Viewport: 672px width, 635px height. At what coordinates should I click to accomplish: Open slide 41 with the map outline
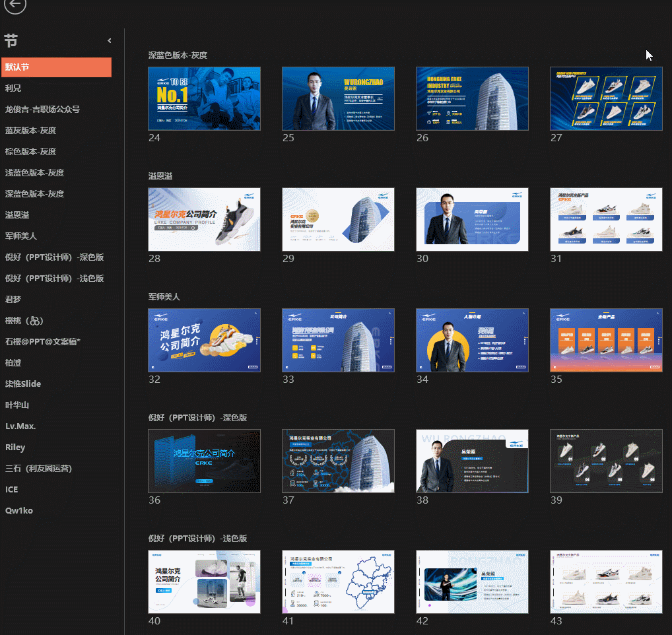[338, 582]
